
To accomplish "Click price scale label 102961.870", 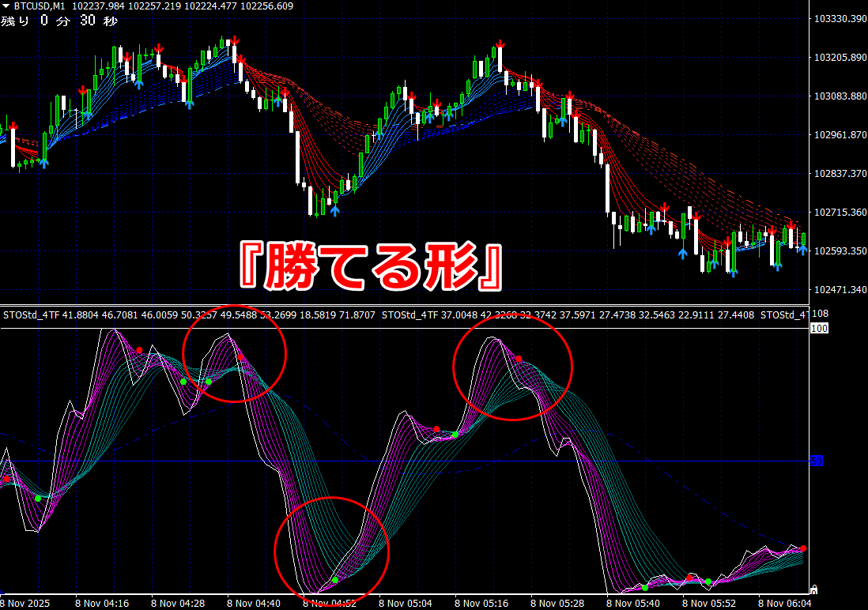I will tap(840, 135).
